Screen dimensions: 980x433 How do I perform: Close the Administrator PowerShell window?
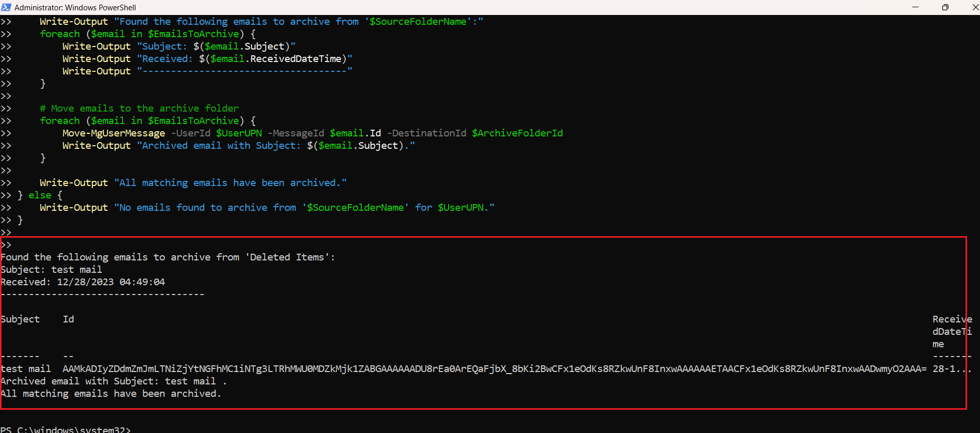point(974,7)
